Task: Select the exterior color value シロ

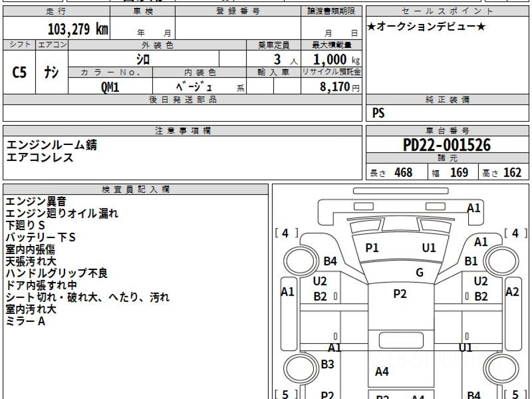Action: point(143,59)
